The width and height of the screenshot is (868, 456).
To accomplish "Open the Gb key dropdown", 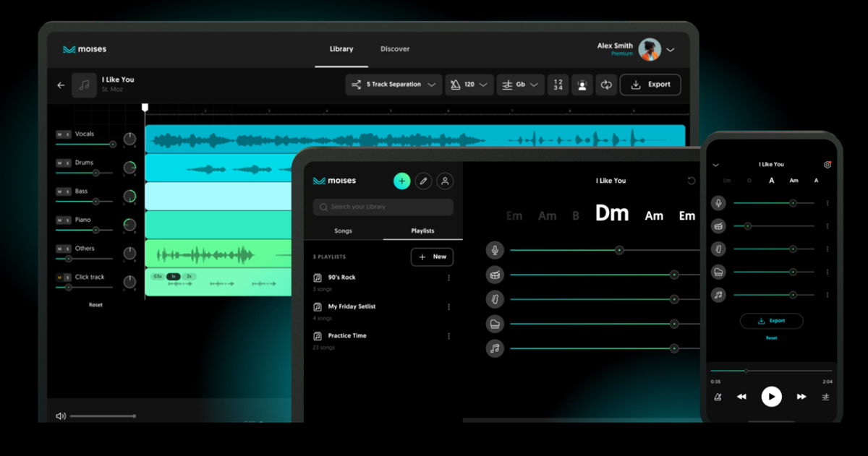I will pyautogui.click(x=521, y=85).
